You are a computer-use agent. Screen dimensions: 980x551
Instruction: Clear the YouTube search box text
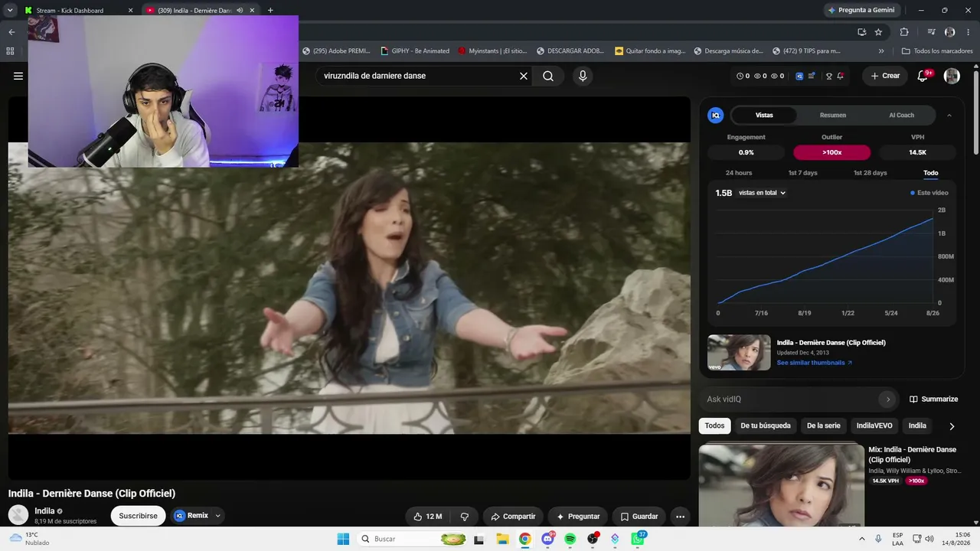pos(524,76)
